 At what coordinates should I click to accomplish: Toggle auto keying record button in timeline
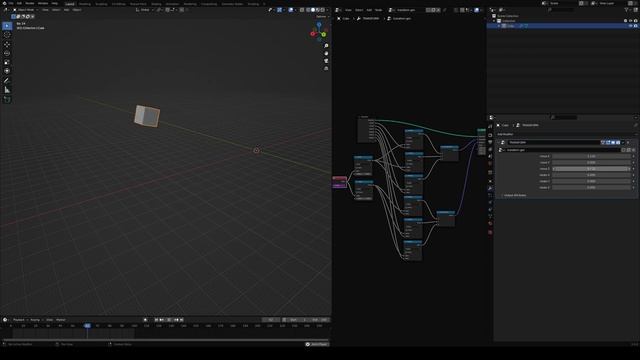click(x=145, y=320)
